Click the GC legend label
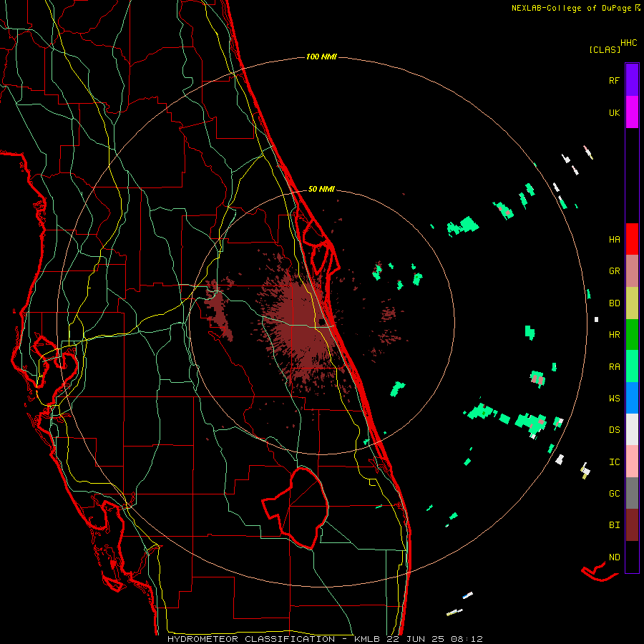Screen dimensions: 644x644 [614, 493]
